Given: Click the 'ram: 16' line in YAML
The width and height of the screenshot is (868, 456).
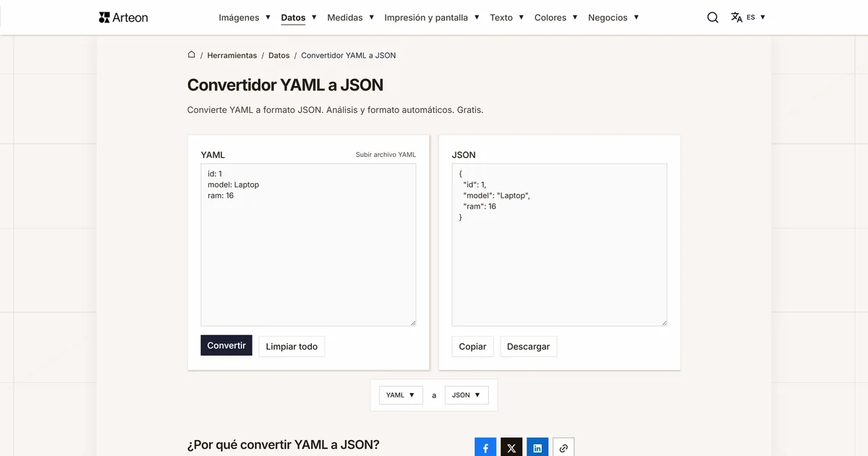Looking at the screenshot, I should 221,195.
